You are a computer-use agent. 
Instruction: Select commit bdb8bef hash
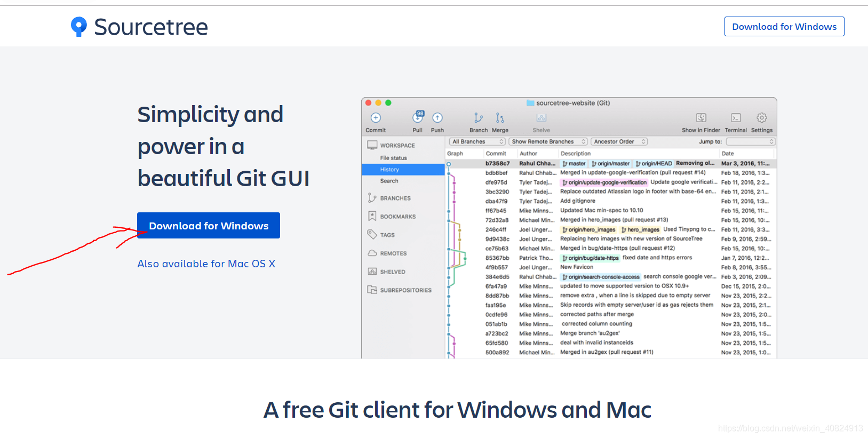click(x=496, y=173)
